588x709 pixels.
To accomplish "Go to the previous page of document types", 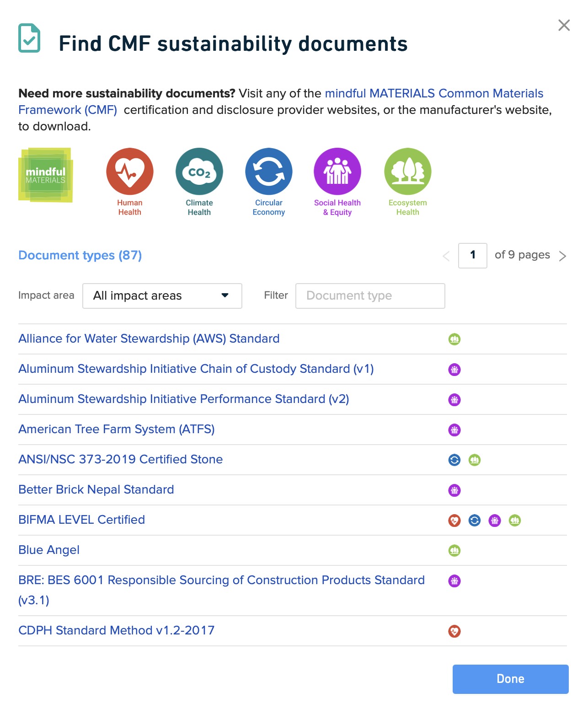I will tap(446, 256).
